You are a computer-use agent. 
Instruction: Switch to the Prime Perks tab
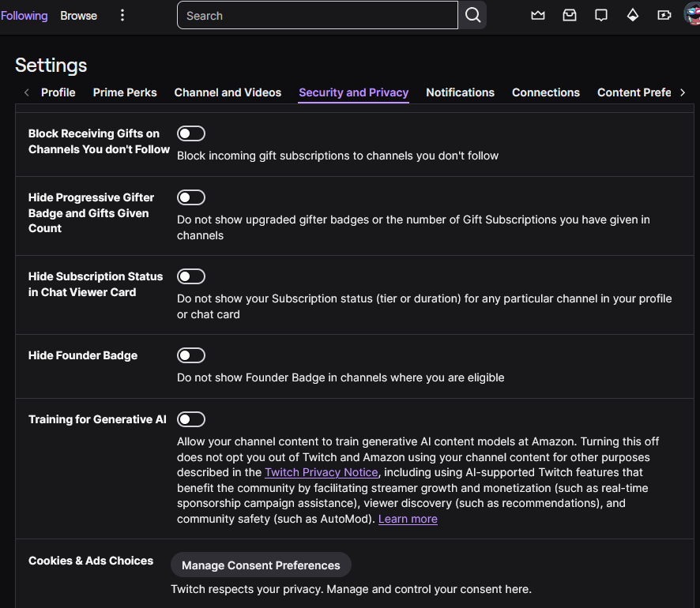point(125,92)
